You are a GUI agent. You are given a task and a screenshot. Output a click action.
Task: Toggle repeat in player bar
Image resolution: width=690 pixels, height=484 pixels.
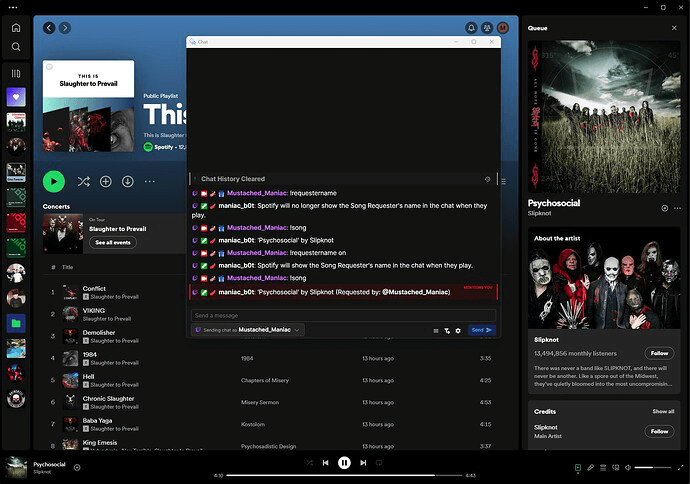(x=379, y=463)
